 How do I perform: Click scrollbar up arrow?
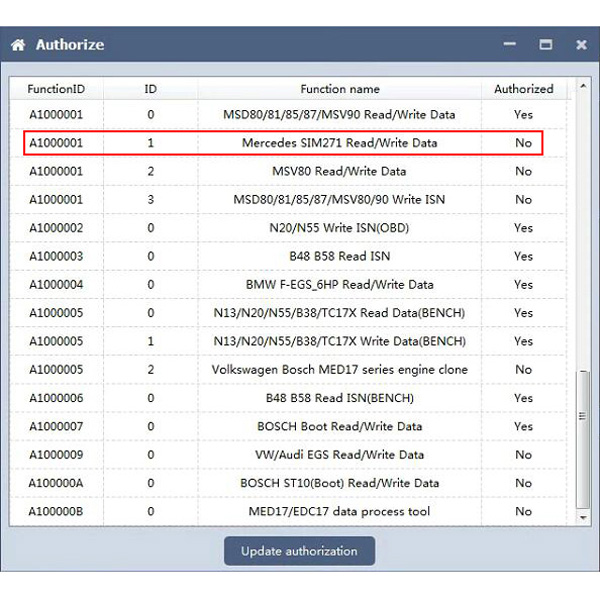pyautogui.click(x=583, y=86)
